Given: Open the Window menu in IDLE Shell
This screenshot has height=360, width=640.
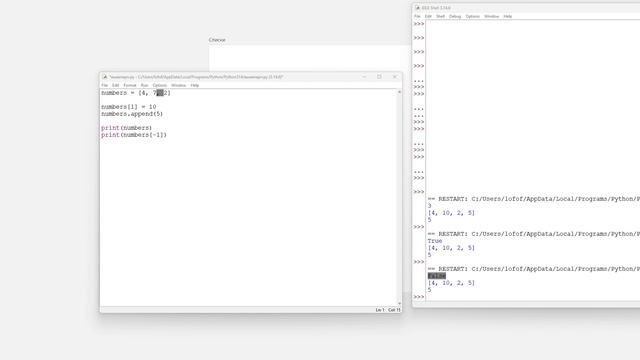Looking at the screenshot, I should click(x=491, y=16).
